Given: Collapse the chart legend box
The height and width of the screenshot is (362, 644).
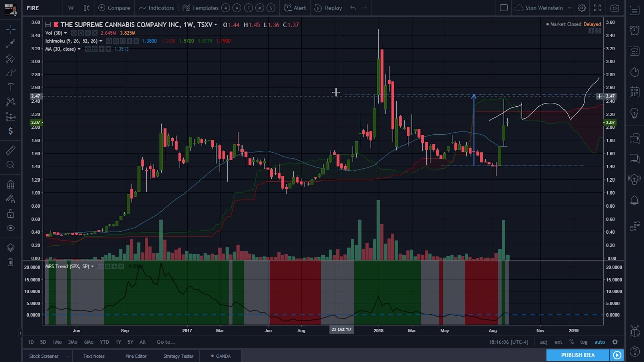Looking at the screenshot, I should [x=48, y=24].
